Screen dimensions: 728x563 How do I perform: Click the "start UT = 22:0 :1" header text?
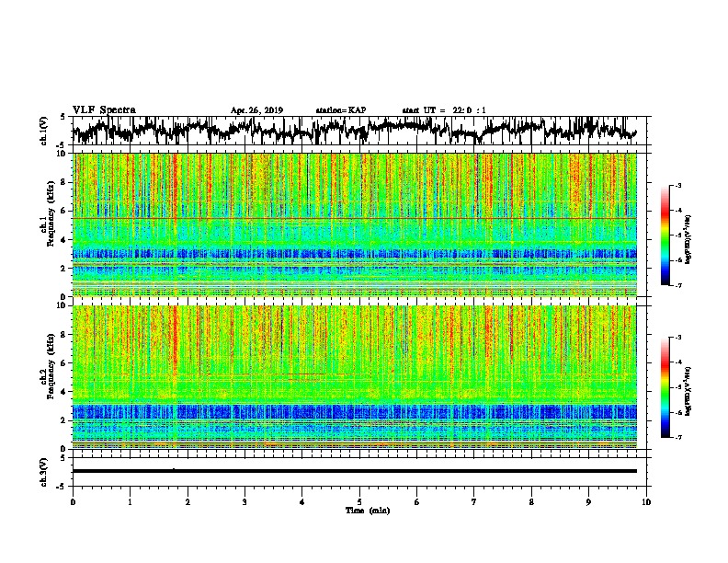tap(444, 110)
